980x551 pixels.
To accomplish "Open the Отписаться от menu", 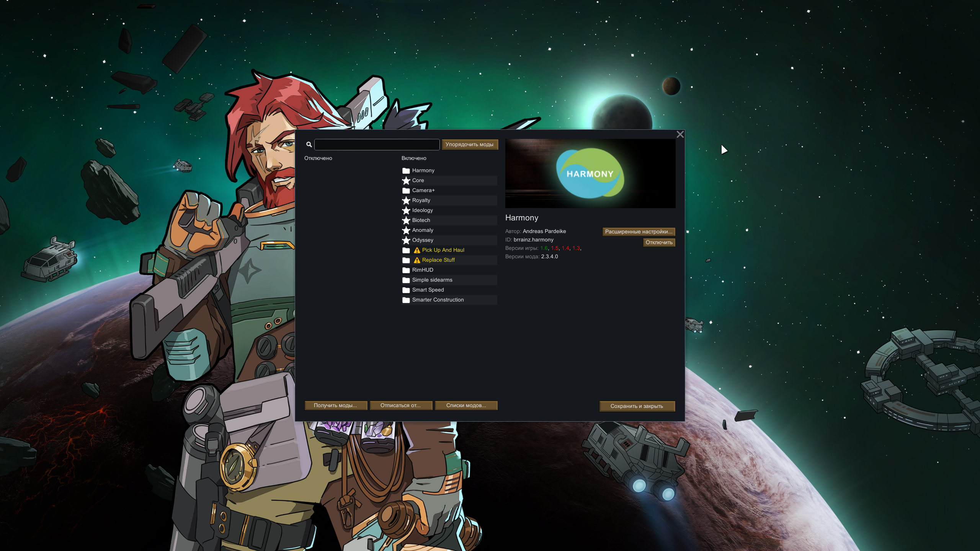I will (x=400, y=406).
